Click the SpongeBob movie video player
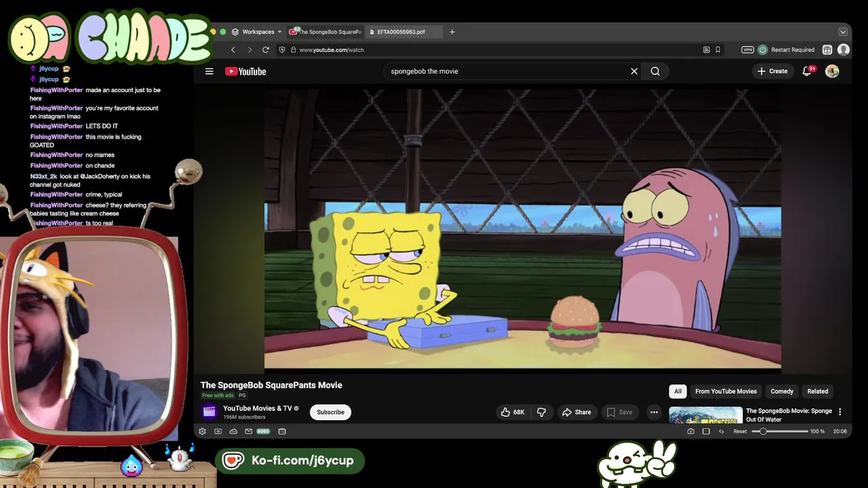The width and height of the screenshot is (868, 488). [522, 229]
